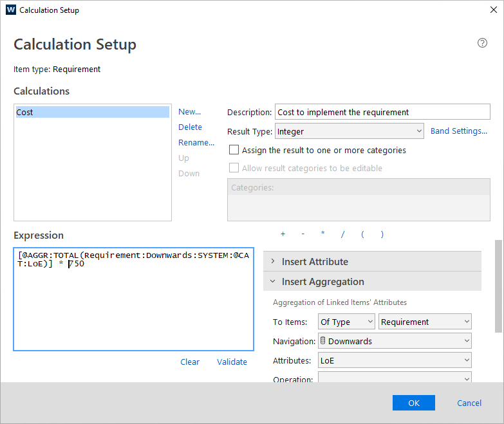The width and height of the screenshot is (504, 424).
Task: Confirm with the OK button
Action: (414, 403)
